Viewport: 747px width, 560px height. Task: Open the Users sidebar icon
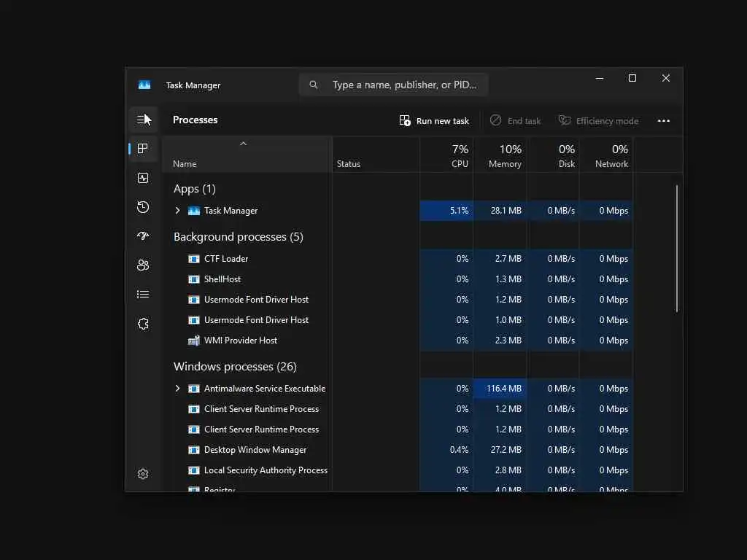click(x=142, y=265)
